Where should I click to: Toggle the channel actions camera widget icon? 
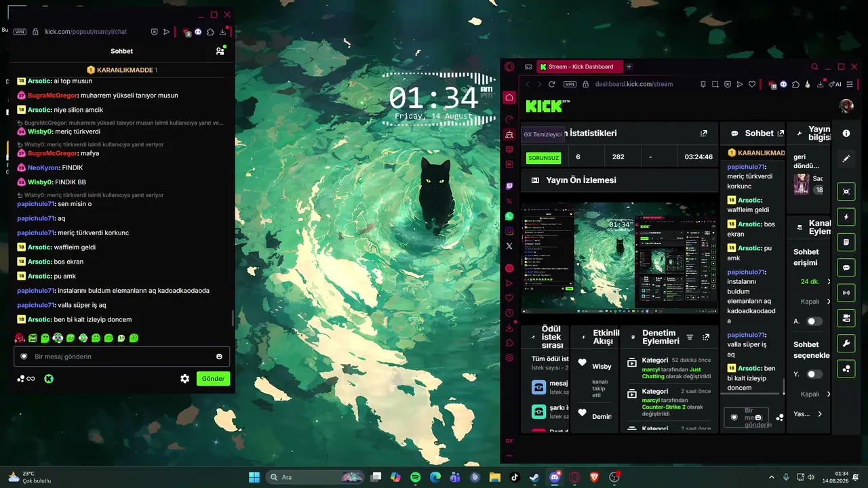point(846,318)
